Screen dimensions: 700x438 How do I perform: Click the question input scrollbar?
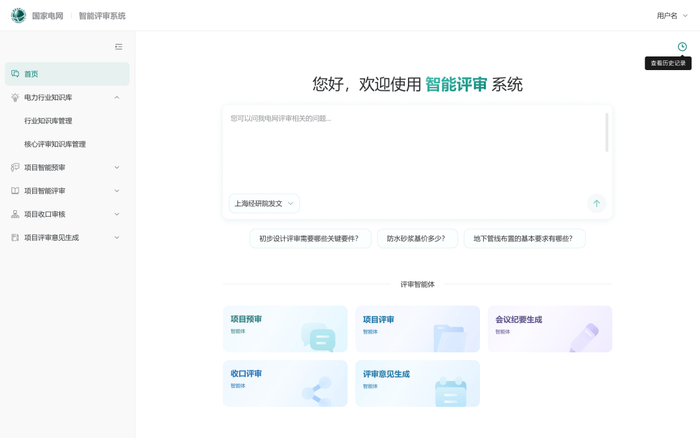(606, 133)
